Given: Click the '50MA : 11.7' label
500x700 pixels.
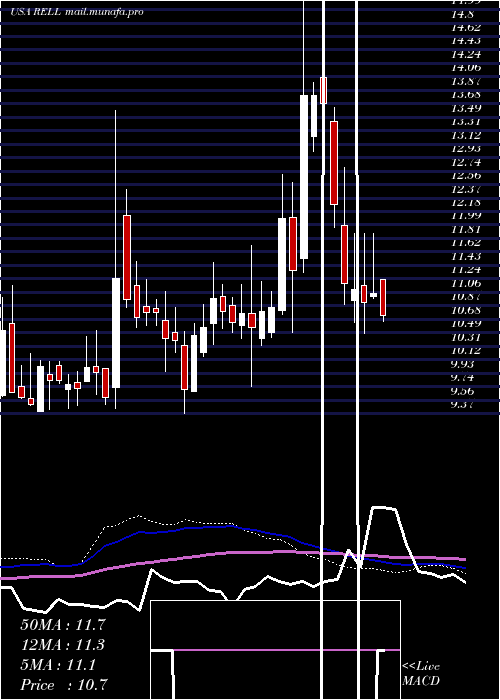Looking at the screenshot, I should [63, 625].
